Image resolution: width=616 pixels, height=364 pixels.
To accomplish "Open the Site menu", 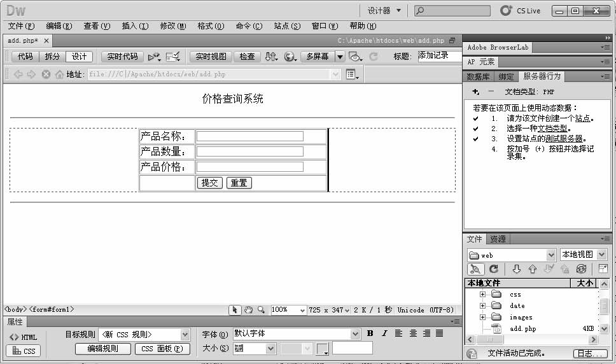I will click(x=287, y=26).
